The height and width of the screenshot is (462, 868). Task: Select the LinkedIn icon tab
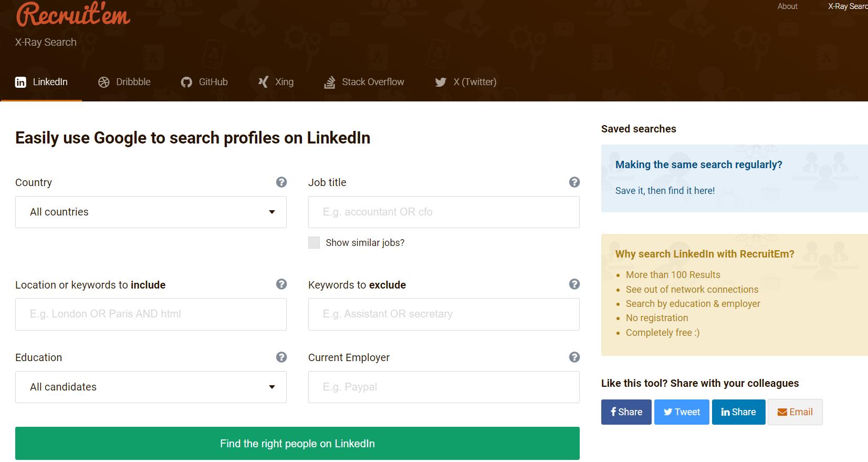20,82
